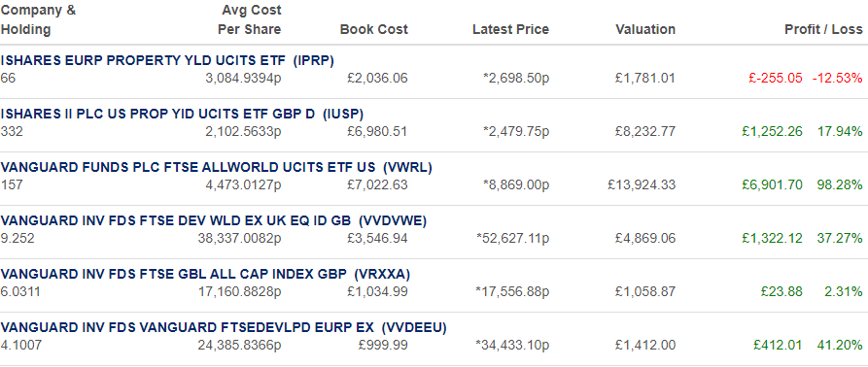Click the Company & Holding column header
The width and height of the screenshot is (868, 367).
pos(38,19)
